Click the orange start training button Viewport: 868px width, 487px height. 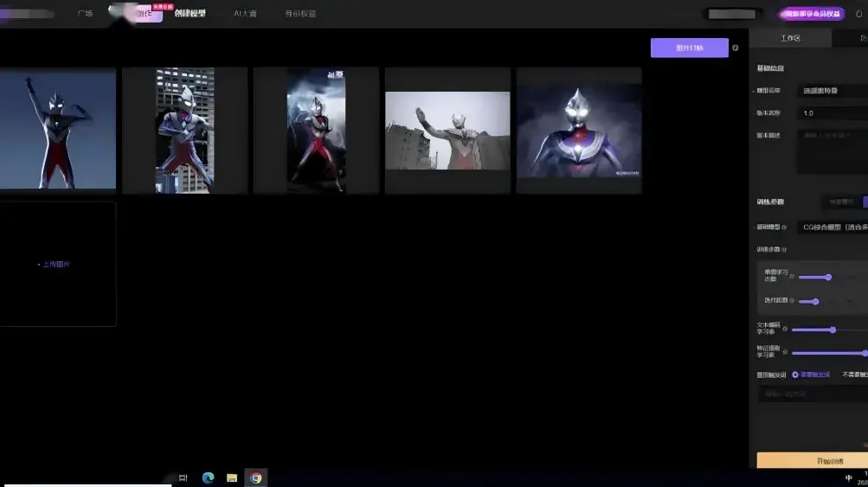[813, 460]
